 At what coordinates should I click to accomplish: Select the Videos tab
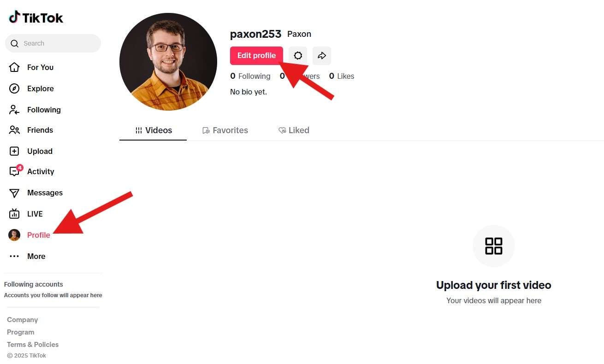click(153, 130)
